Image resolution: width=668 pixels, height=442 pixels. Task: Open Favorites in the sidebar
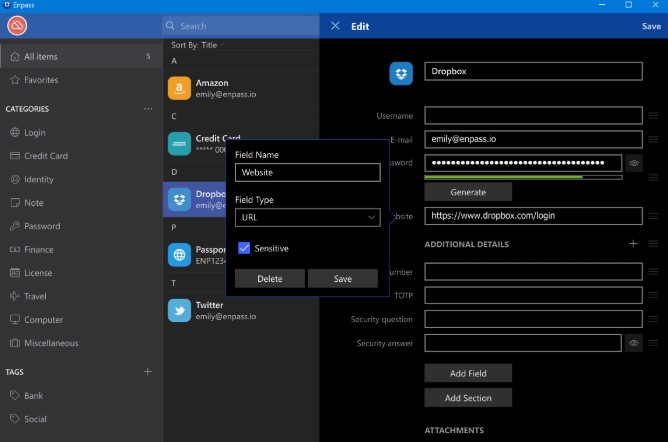point(40,79)
